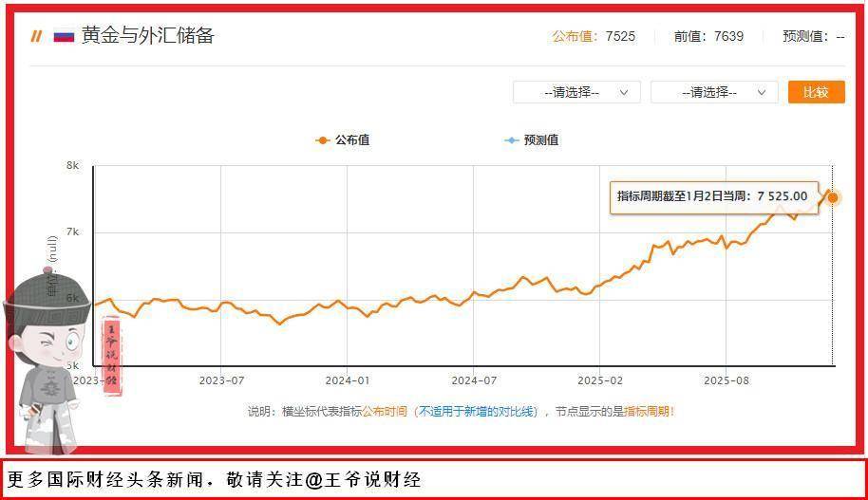Click the 2024-07 axis label

click(474, 380)
